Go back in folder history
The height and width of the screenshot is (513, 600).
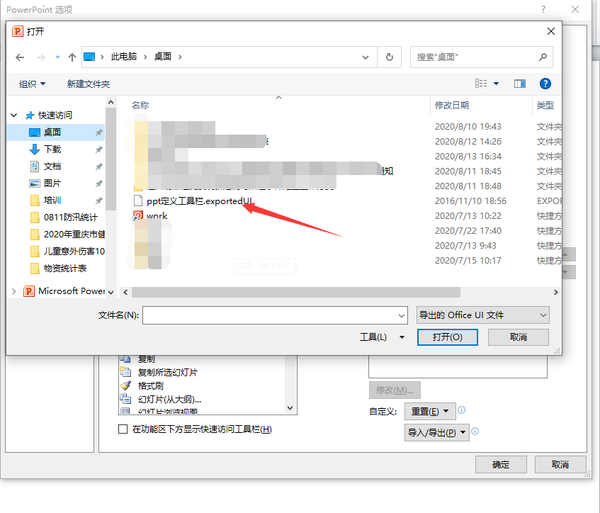(x=20, y=57)
